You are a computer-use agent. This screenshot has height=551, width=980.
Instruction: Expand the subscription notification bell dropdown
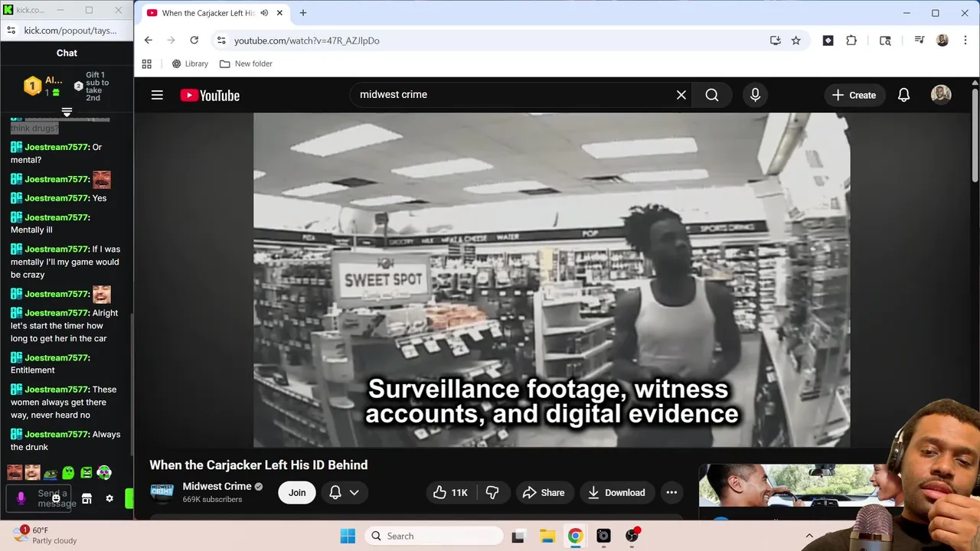pos(344,492)
